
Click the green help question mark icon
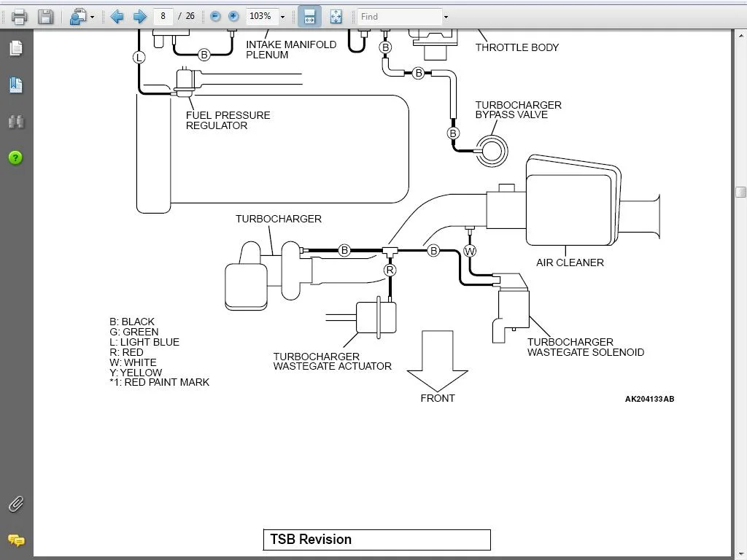coord(15,157)
